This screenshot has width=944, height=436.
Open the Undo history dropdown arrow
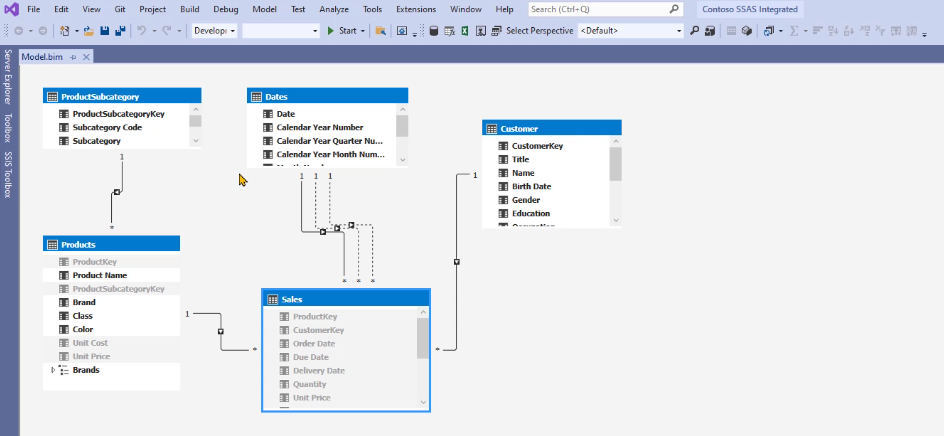pos(154,31)
